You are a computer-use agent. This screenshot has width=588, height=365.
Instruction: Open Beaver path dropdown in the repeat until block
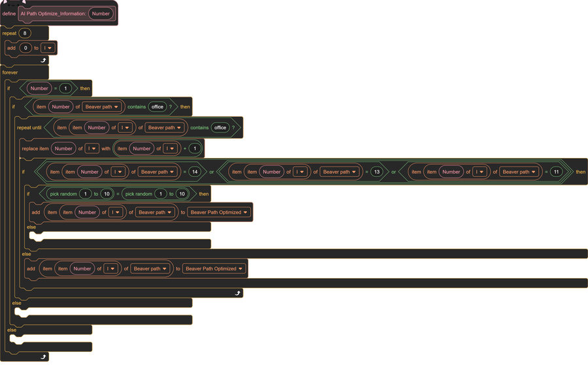(165, 127)
